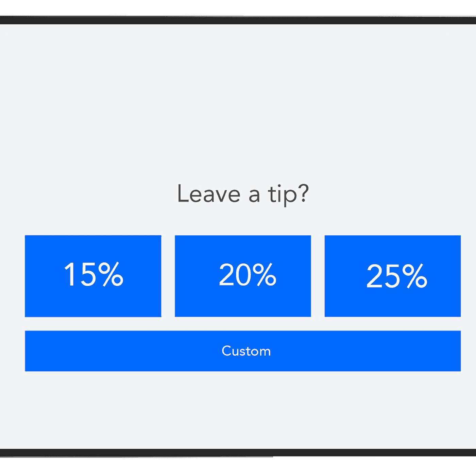Tap the 25% tip button

[x=392, y=276]
